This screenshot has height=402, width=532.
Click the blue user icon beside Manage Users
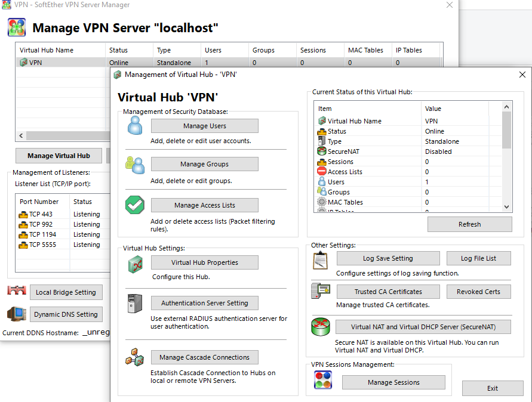pos(135,125)
